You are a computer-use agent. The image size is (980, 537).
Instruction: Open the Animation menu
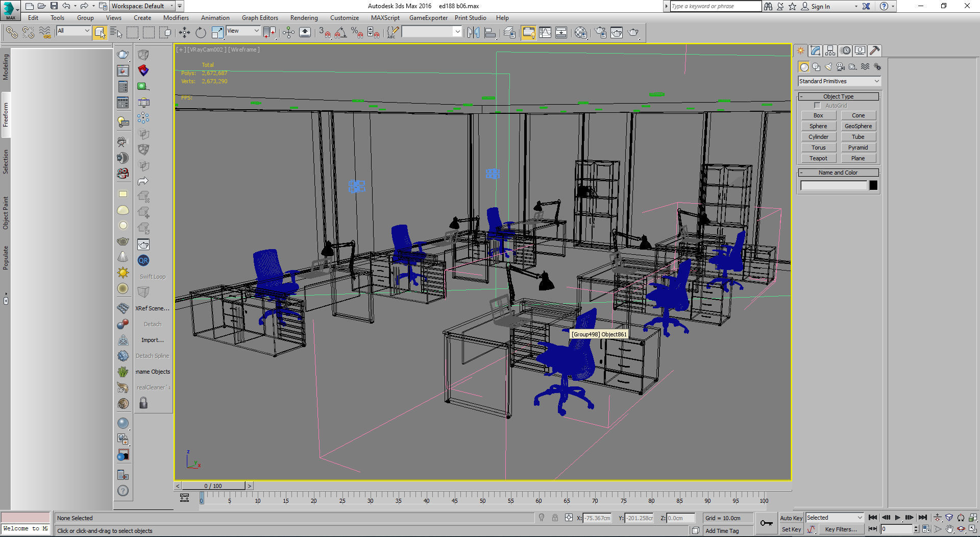tap(215, 18)
